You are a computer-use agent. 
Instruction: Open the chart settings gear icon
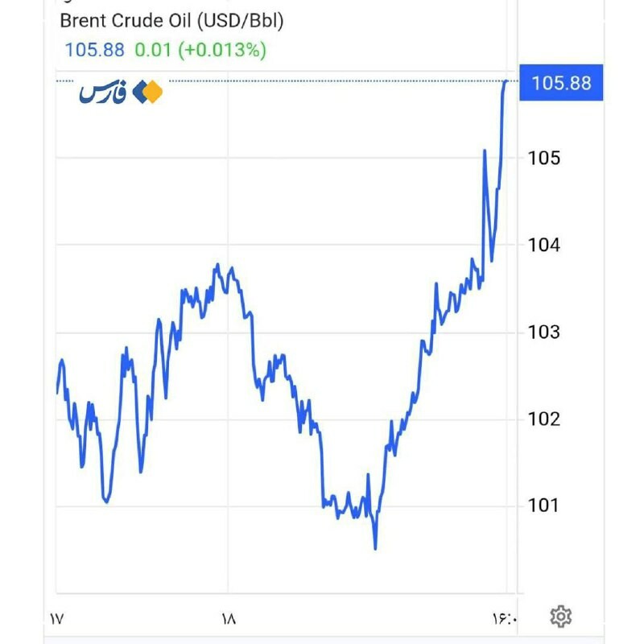560,617
